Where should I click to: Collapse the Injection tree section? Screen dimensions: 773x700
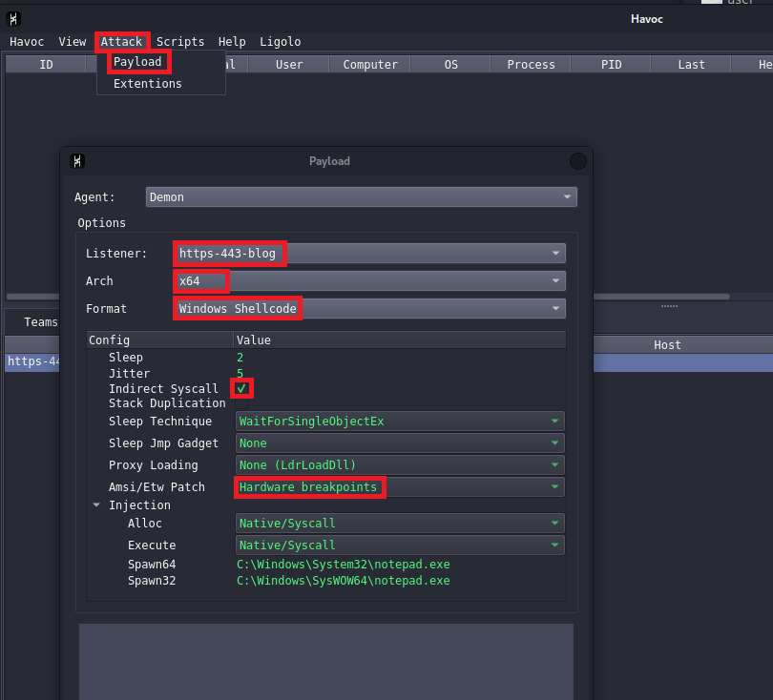(x=96, y=505)
